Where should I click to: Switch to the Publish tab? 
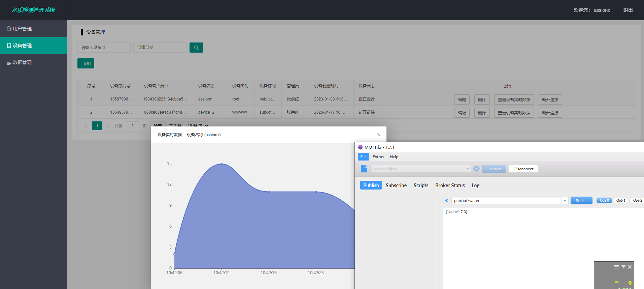371,185
